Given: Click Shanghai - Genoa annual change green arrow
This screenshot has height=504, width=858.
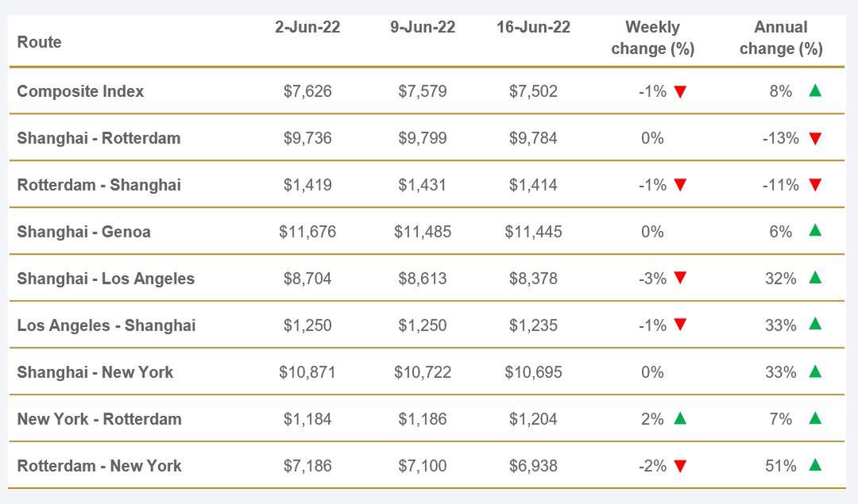Looking at the screenshot, I should point(814,231).
